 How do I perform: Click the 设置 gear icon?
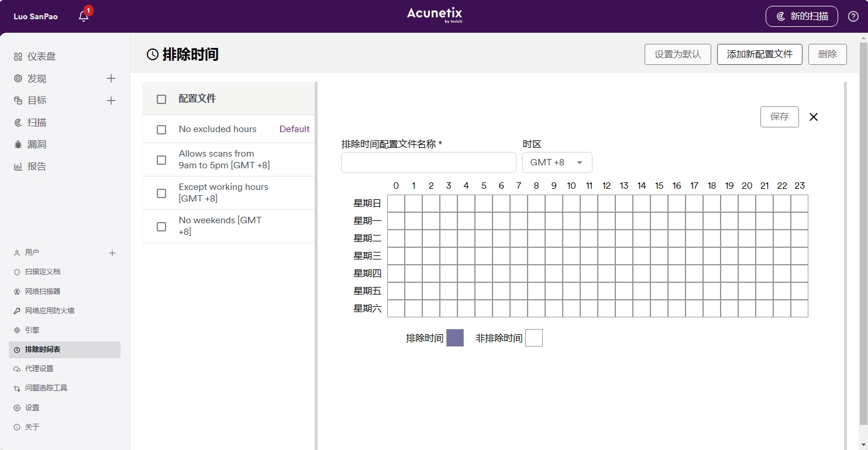point(17,408)
